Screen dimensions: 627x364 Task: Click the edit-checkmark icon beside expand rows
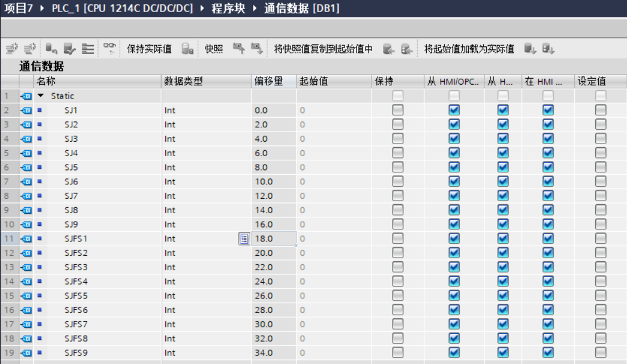pos(70,49)
